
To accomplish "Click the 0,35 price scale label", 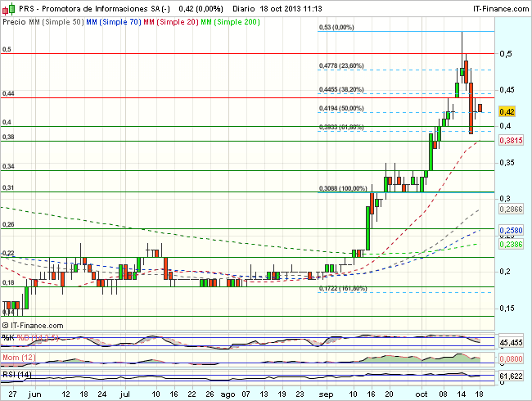I will [507, 163].
